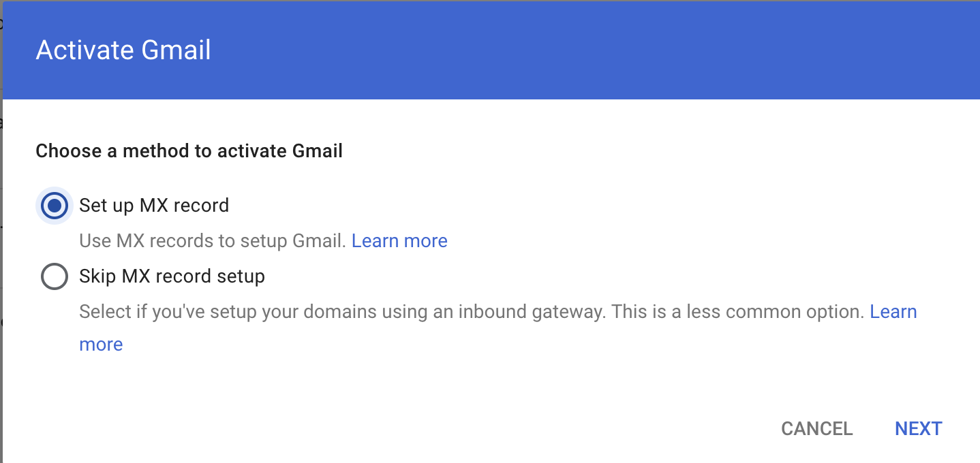
Task: Click the "Choose a method to activate Gmail" heading
Action: [189, 150]
